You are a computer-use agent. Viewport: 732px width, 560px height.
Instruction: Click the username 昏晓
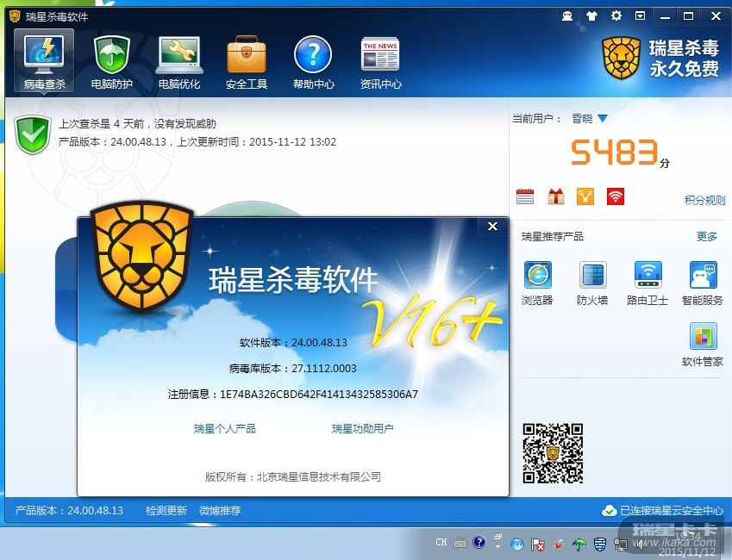point(582,119)
